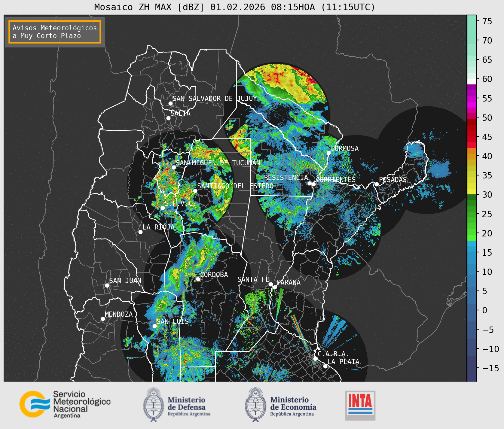
Task: Click the SANTA FE label text
Action: (253, 279)
